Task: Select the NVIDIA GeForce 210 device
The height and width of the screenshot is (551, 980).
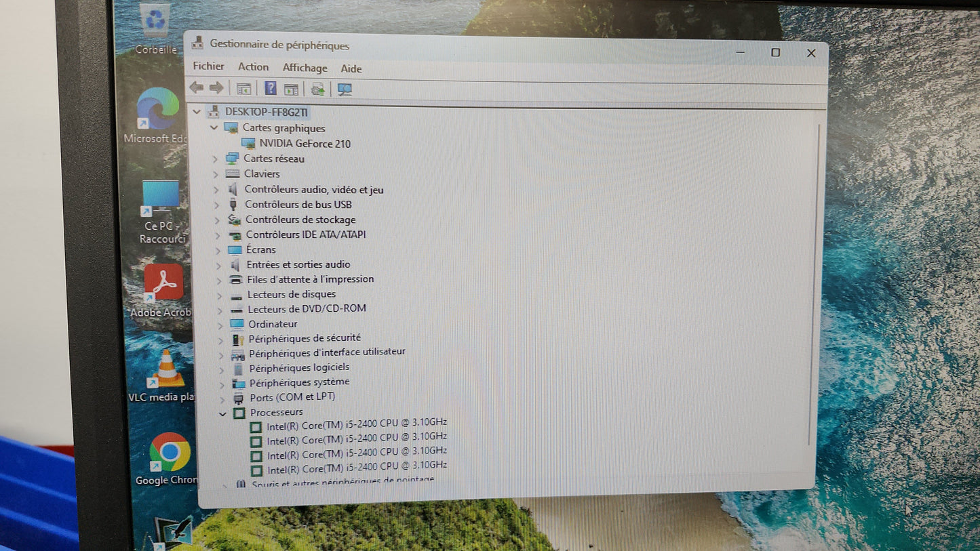Action: 305,144
